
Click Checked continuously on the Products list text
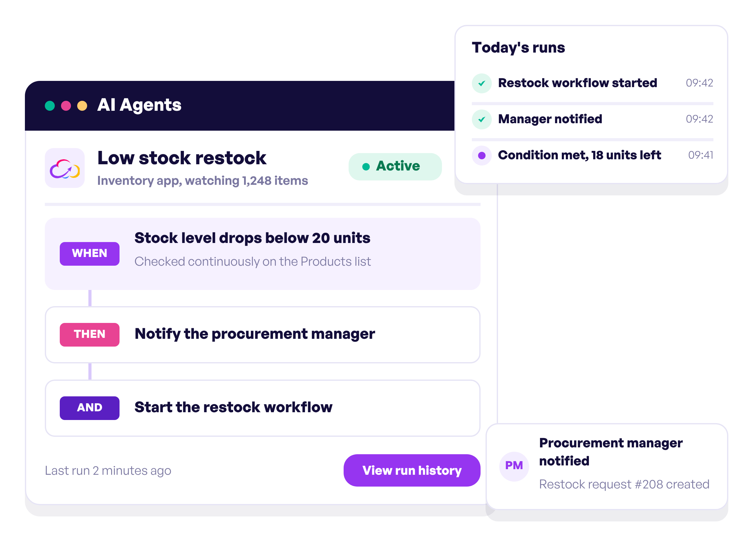pyautogui.click(x=253, y=262)
